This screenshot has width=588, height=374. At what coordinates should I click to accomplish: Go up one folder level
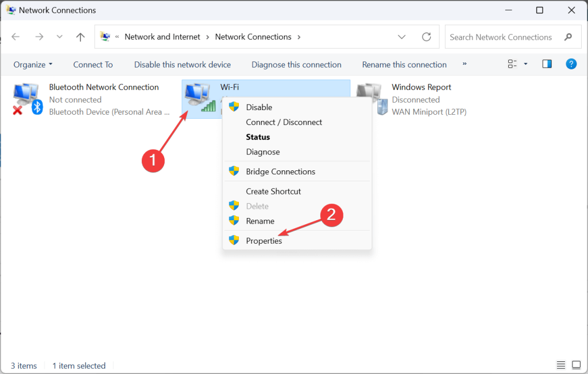(80, 37)
